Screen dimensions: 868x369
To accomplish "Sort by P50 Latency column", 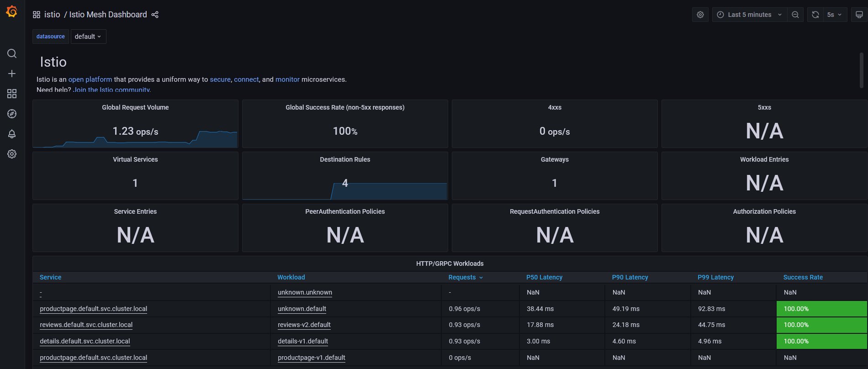I will [x=544, y=277].
